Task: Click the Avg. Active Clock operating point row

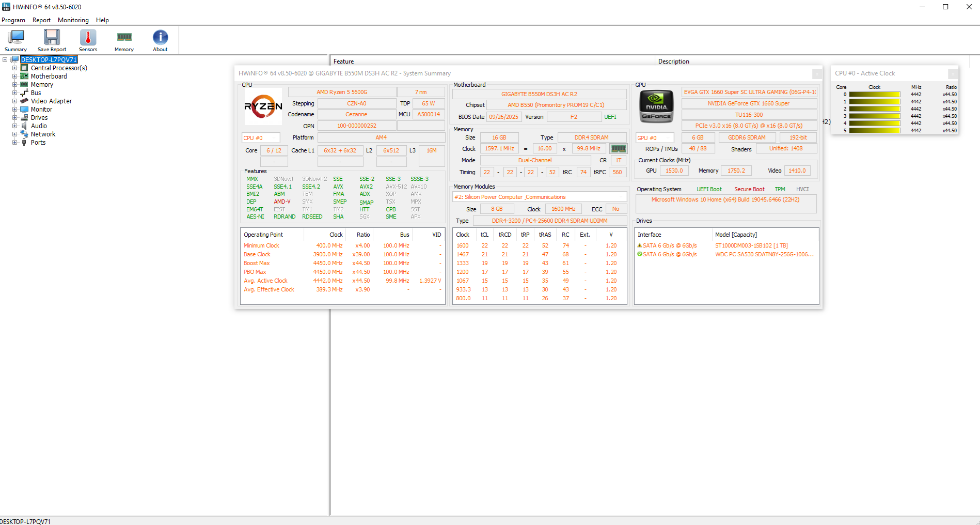Action: click(x=342, y=281)
